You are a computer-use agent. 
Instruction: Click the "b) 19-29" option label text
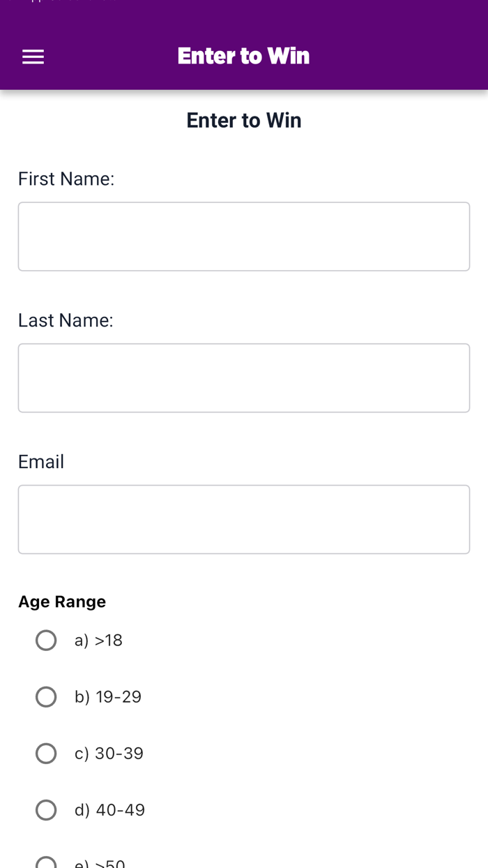point(108,697)
